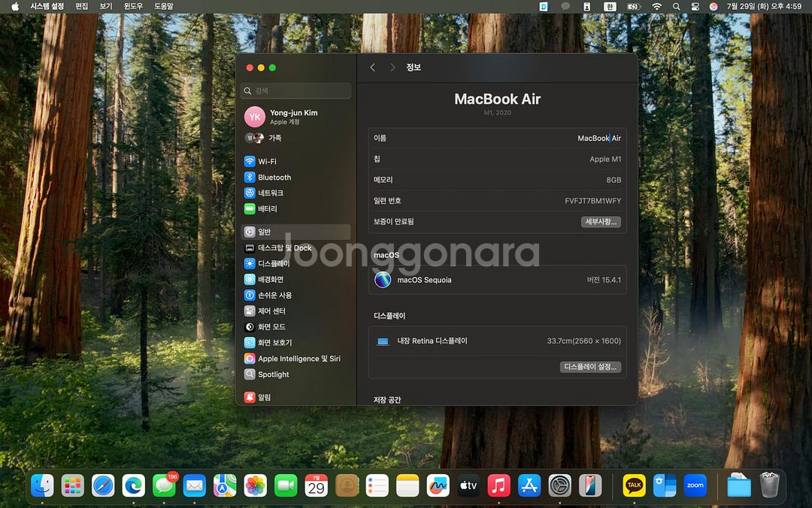Open Apple TV from the Dock
Screen dimensions: 812x508
(x=468, y=485)
